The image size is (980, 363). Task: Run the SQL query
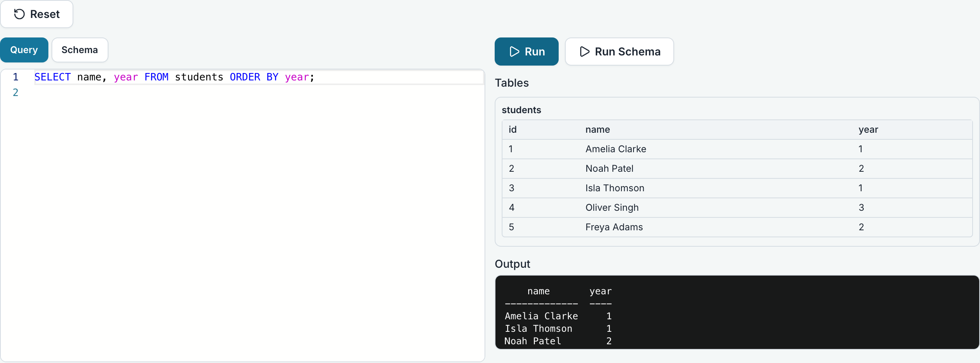(526, 52)
